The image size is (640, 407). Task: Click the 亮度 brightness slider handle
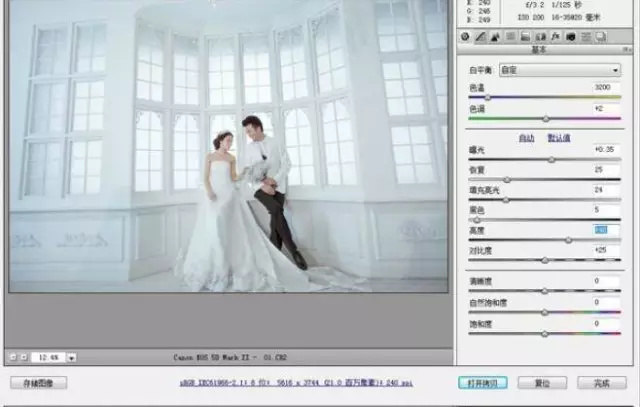(569, 240)
